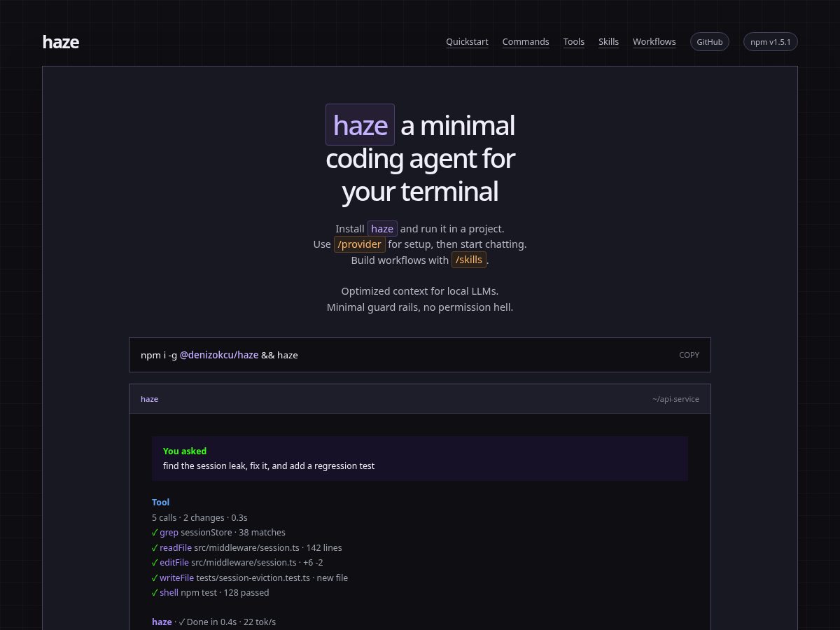The image size is (840, 630).
Task: Click the Tool heading in terminal
Action: 160,502
